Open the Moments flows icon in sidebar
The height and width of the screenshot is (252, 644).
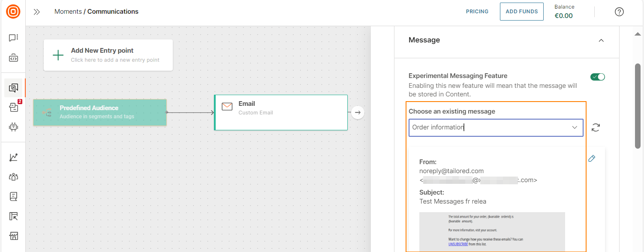coord(13,87)
